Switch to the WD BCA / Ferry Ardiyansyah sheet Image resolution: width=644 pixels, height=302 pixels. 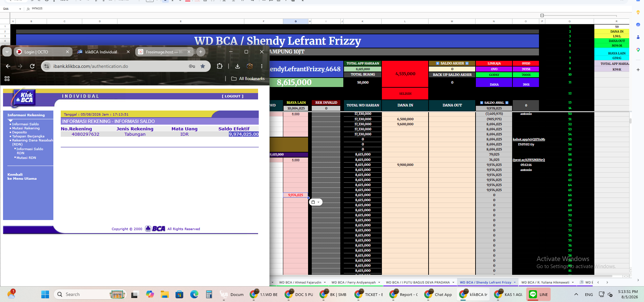(x=353, y=283)
